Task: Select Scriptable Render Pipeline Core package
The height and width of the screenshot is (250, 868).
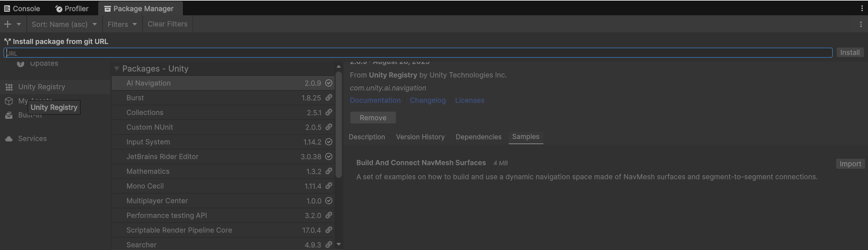Action: coord(223,230)
